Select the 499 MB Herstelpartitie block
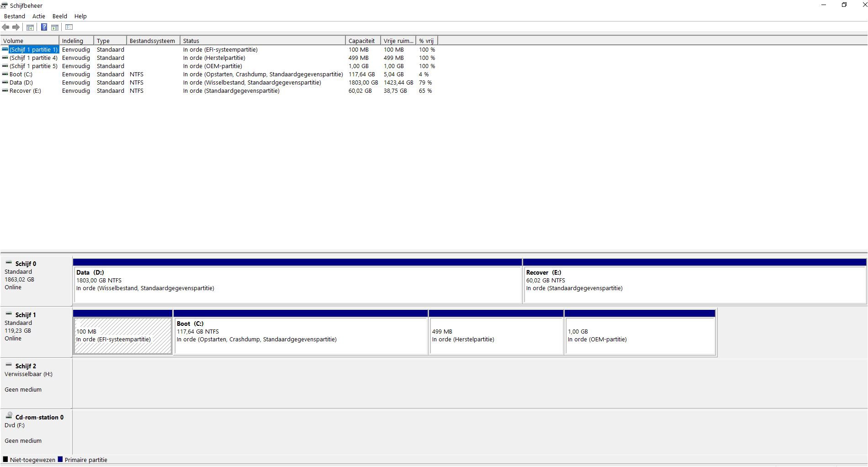This screenshot has height=467, width=868. click(496, 332)
